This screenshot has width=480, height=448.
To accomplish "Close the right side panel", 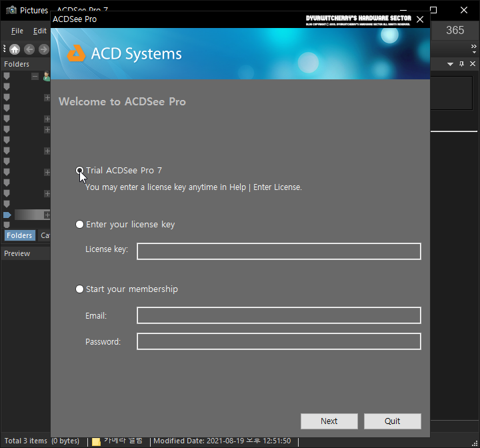I will pyautogui.click(x=473, y=64).
